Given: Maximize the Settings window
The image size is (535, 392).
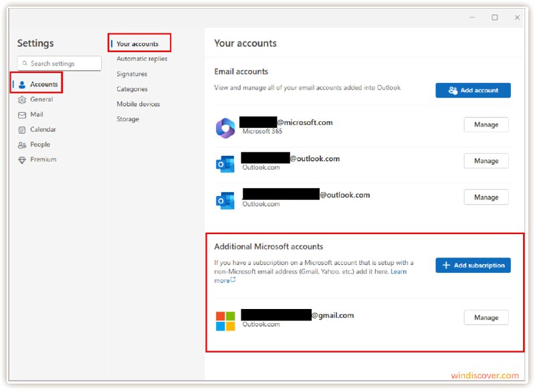Looking at the screenshot, I should coord(495,17).
